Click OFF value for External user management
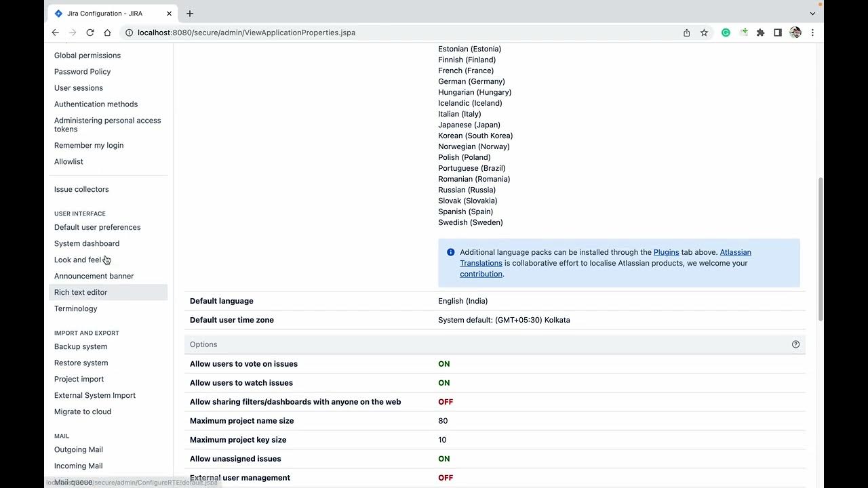This screenshot has width=868, height=488. [x=446, y=478]
